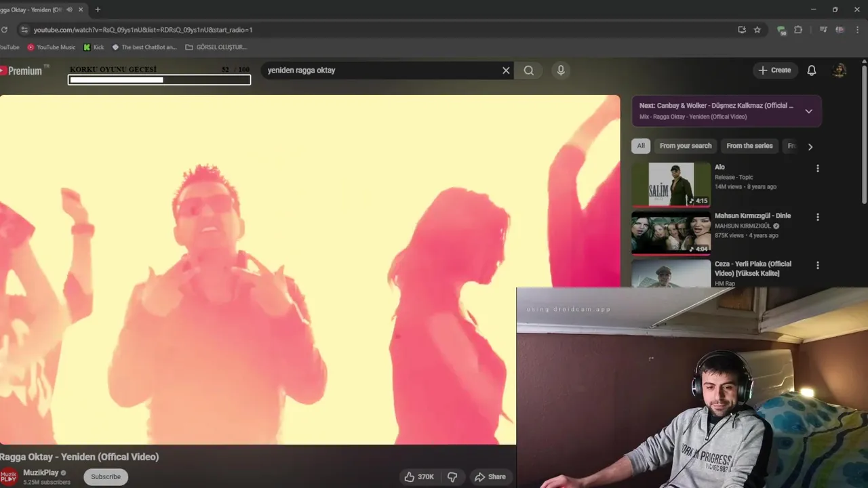The height and width of the screenshot is (488, 868).
Task: Reload the page with the refresh icon
Action: coord(4,30)
